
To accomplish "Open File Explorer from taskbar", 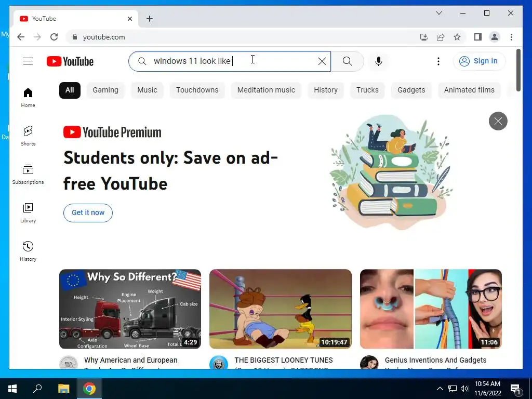I will (63, 389).
